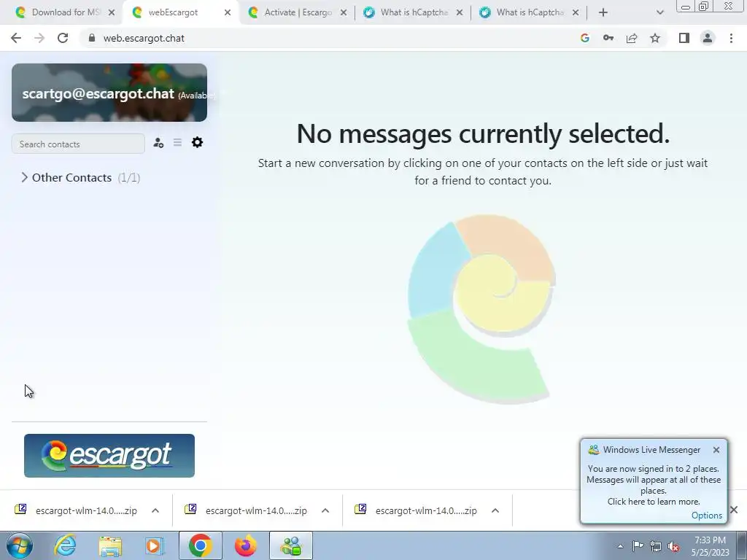This screenshot has height=560, width=747.
Task: Open Windows Explorer folder in taskbar
Action: 110,545
